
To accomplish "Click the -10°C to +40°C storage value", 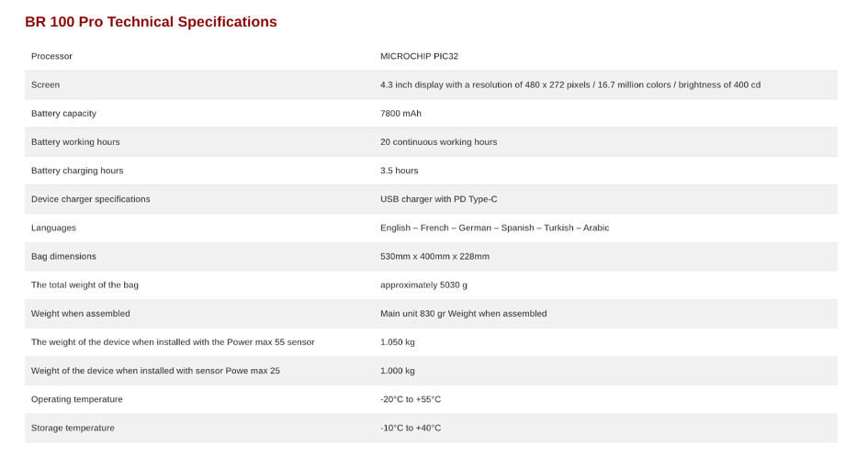I will pyautogui.click(x=411, y=428).
